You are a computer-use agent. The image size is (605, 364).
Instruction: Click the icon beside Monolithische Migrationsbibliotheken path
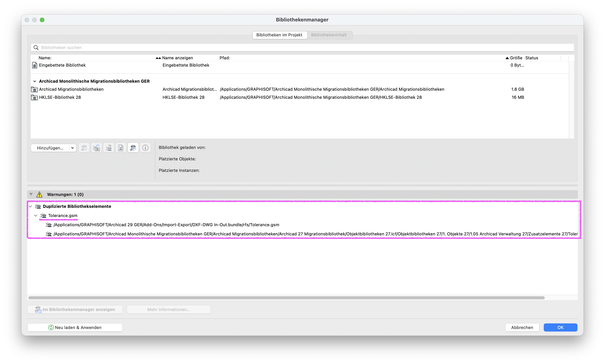(x=49, y=234)
